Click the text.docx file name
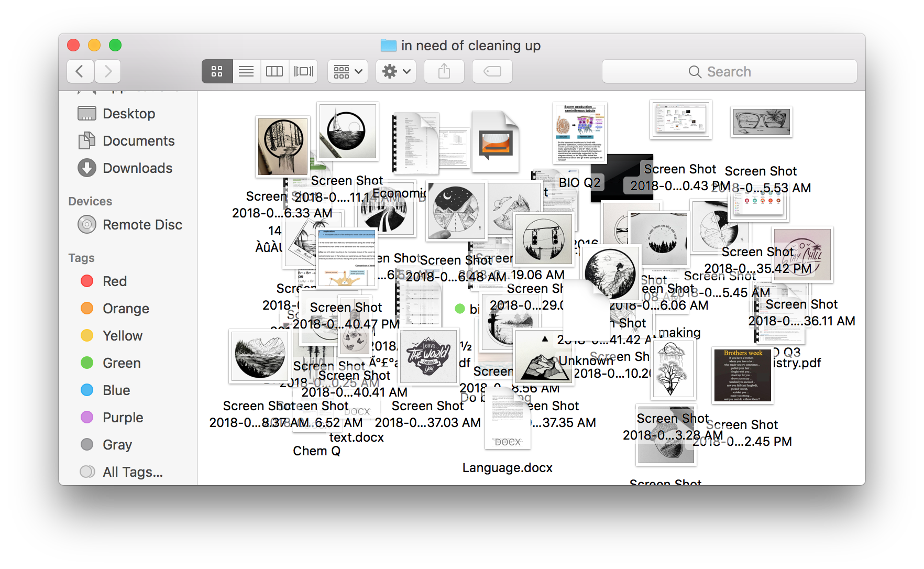Viewport: 924px width, 569px height. (x=357, y=437)
